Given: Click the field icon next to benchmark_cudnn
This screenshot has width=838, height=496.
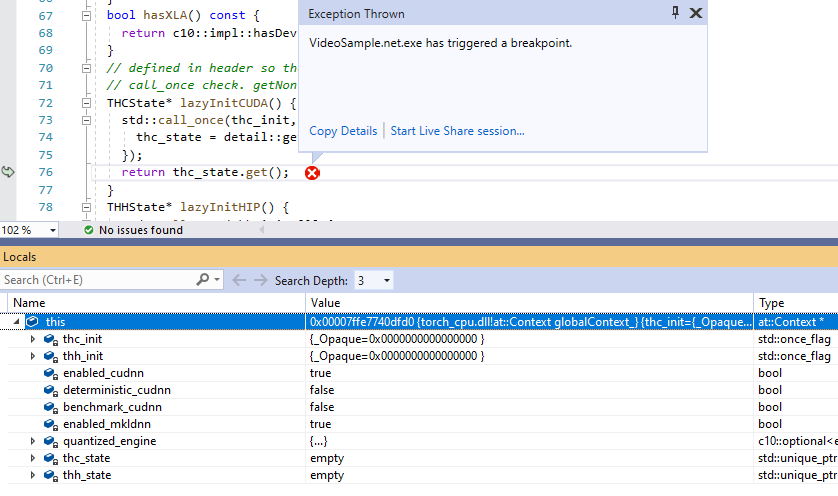Looking at the screenshot, I should (51, 408).
